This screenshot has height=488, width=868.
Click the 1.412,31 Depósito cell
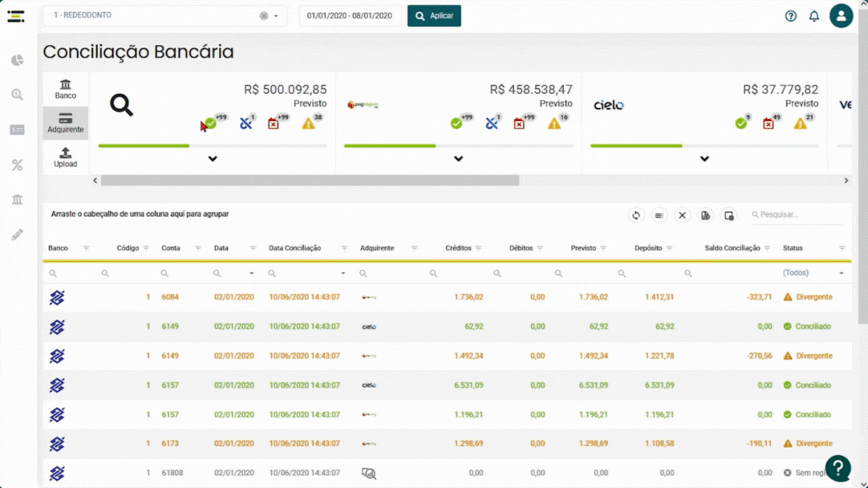pyautogui.click(x=659, y=297)
